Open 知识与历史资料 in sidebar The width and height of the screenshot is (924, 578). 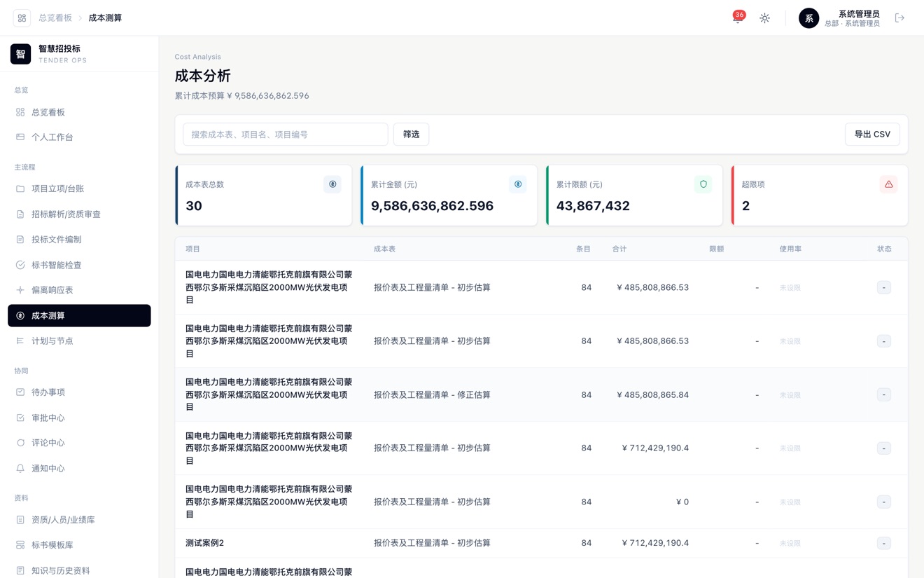tap(79, 570)
